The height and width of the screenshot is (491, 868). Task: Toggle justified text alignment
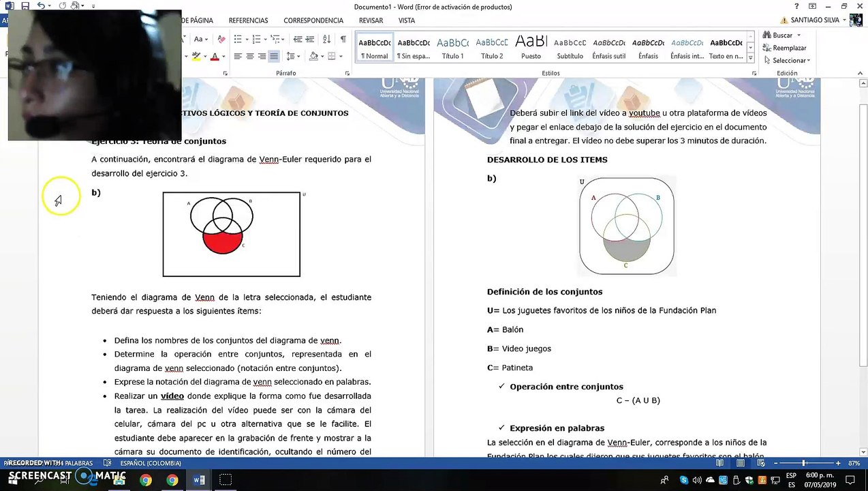click(274, 56)
